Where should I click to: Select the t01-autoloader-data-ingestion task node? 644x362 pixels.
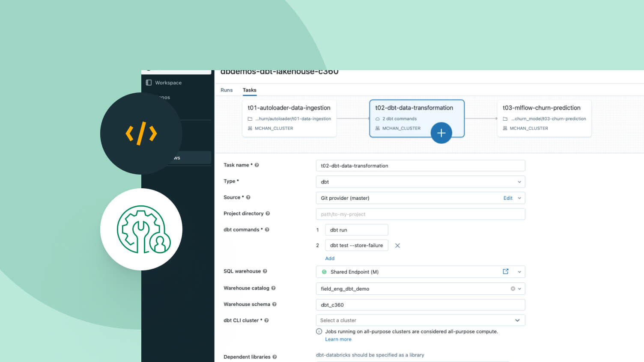(289, 118)
